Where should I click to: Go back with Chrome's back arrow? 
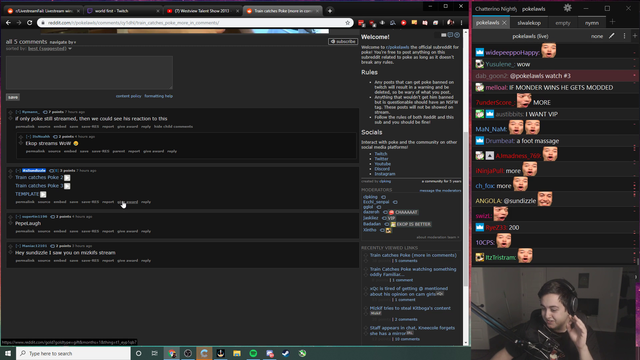[8, 23]
